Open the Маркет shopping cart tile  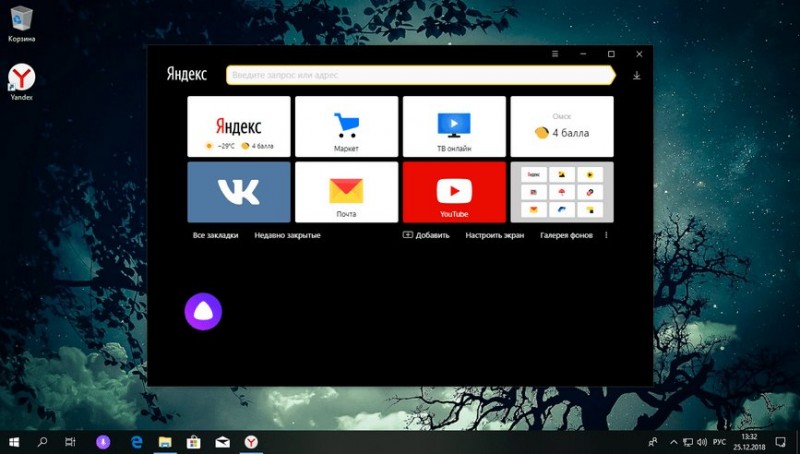[x=346, y=127]
